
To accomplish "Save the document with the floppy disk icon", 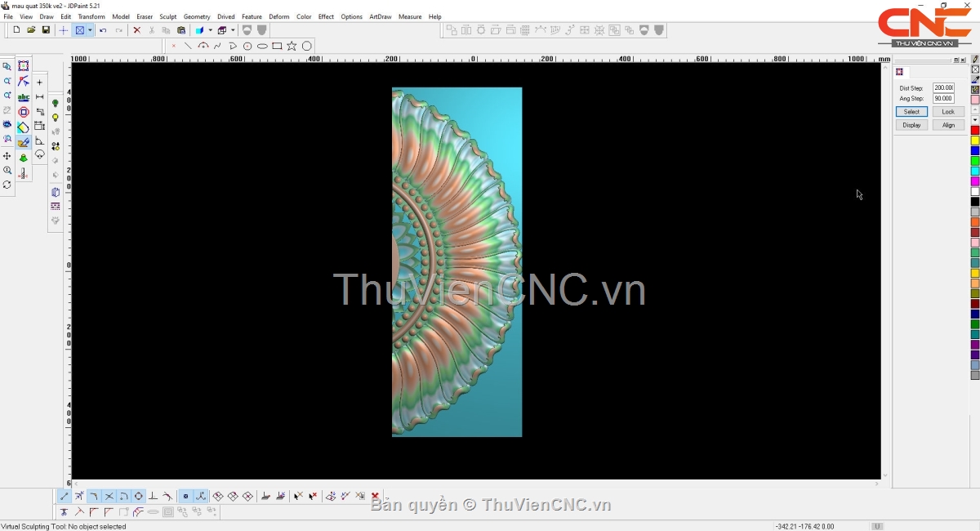I will (46, 30).
